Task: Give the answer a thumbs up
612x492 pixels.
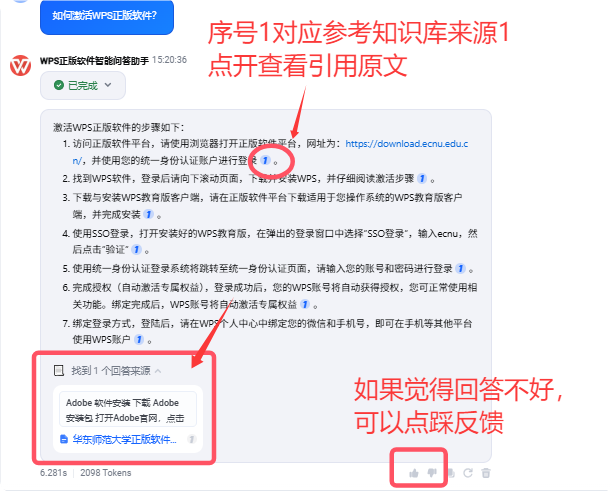Action: point(414,473)
